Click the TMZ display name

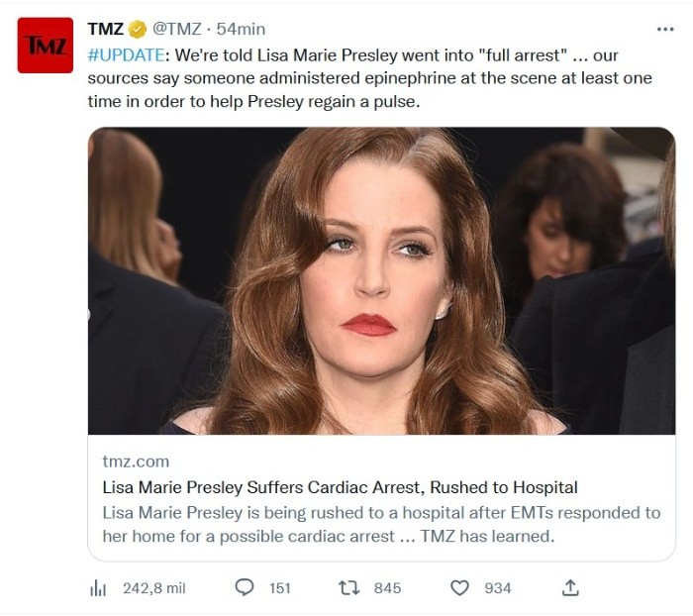pos(105,29)
